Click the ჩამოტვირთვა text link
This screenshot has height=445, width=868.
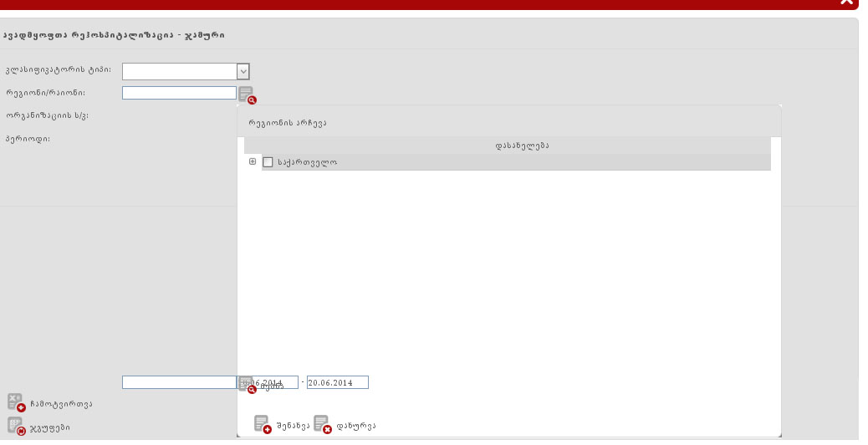click(60, 404)
